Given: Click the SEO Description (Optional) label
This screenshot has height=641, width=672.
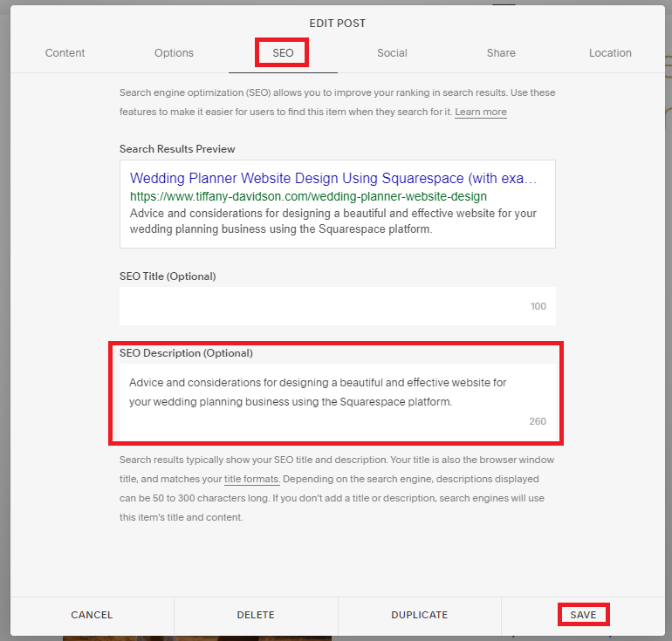Looking at the screenshot, I should (x=186, y=353).
